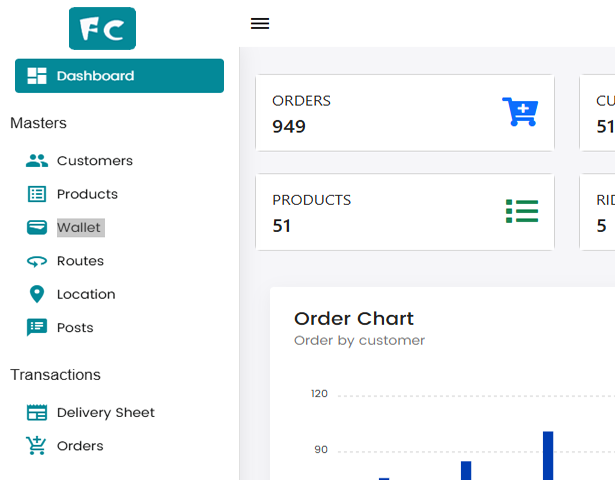Toggle the hamburger menu icon
The image size is (615, 480).
260,24
